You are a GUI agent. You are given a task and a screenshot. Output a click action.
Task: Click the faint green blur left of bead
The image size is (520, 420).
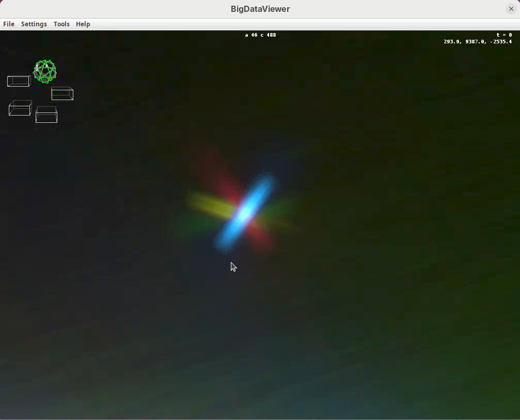click(183, 226)
